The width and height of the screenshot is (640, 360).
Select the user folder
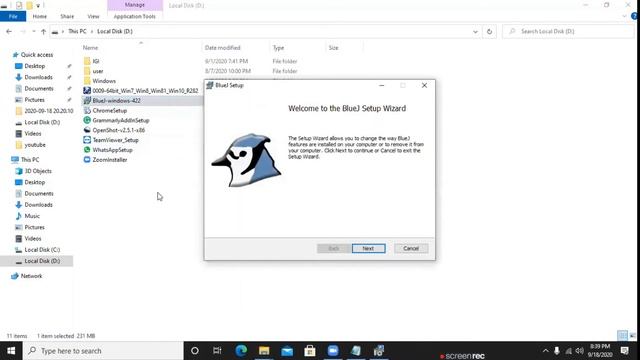pos(98,71)
